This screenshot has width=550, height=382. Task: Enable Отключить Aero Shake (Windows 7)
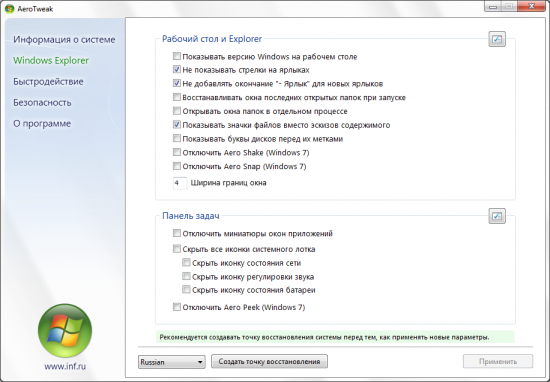click(177, 152)
